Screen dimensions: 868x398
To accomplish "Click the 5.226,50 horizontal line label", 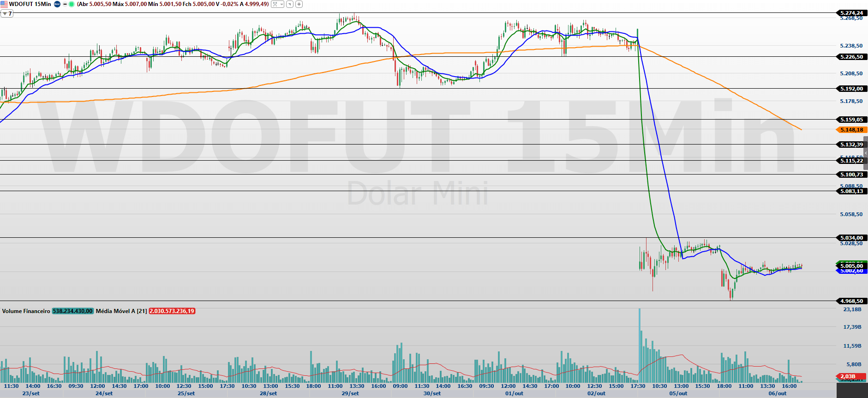I will 851,57.
